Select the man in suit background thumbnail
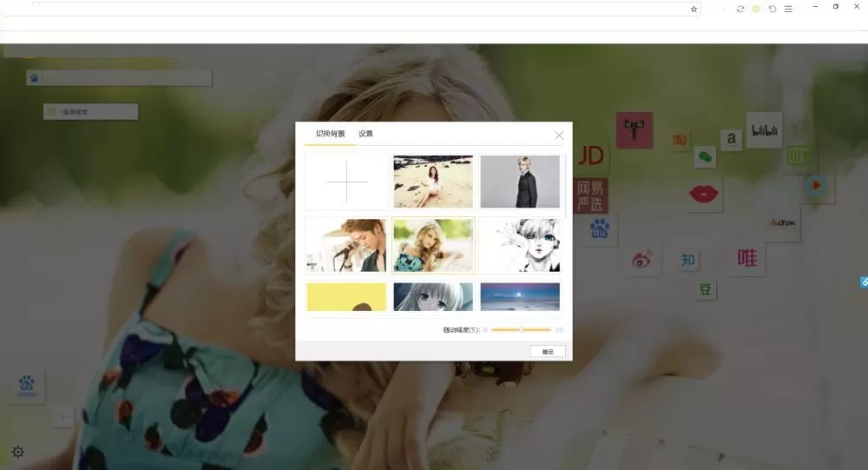 520,182
